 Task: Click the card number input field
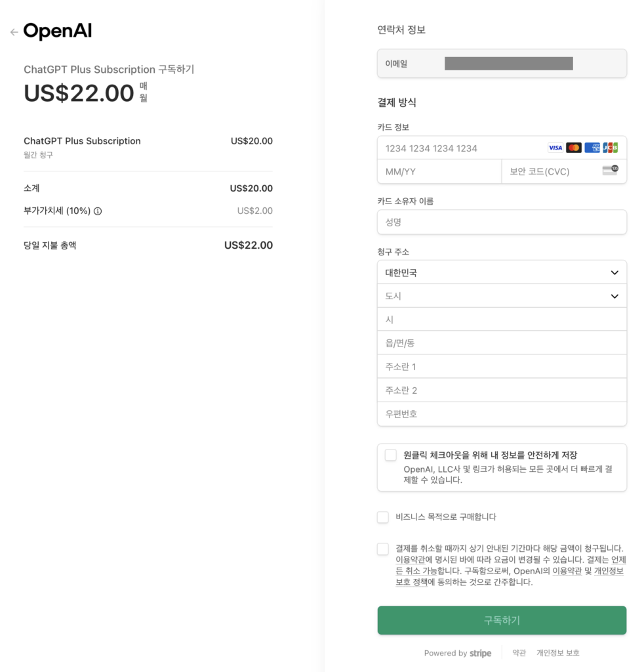(462, 148)
